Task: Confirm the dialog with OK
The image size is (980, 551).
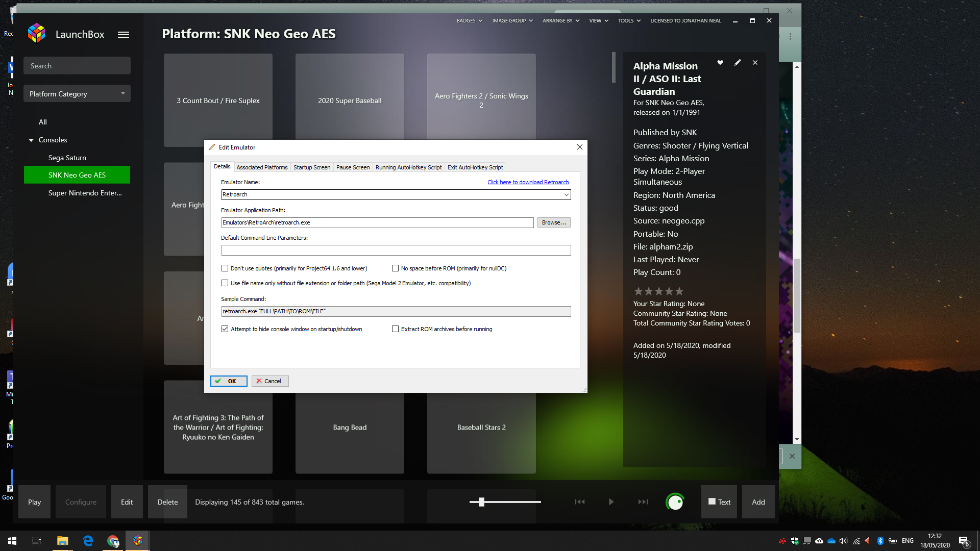Action: pyautogui.click(x=229, y=381)
